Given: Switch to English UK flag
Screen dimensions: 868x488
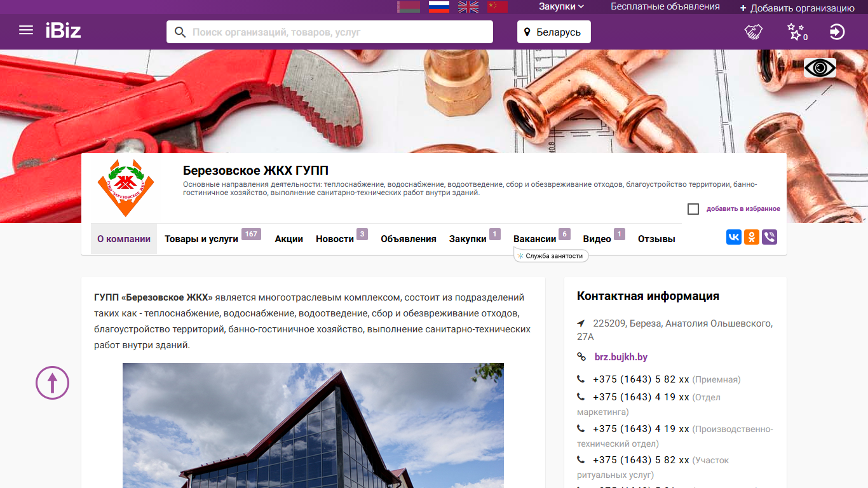Looking at the screenshot, I should pyautogui.click(x=468, y=7).
